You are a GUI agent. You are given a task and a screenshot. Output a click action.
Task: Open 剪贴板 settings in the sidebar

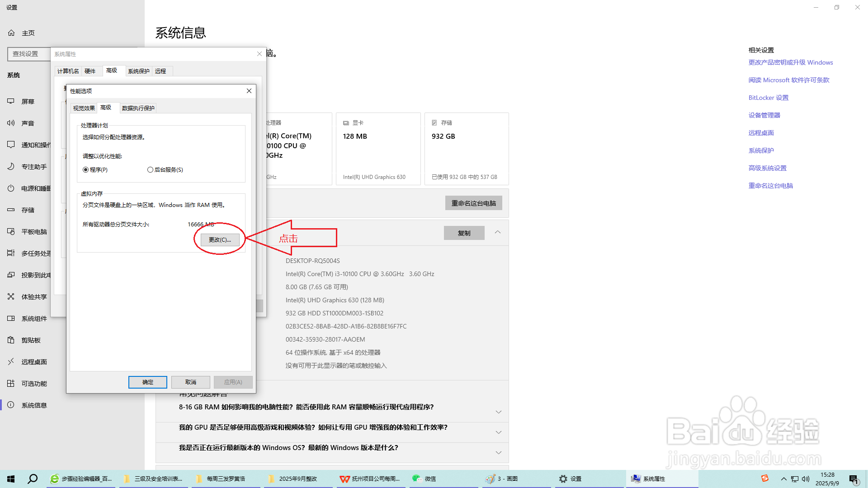click(30, 340)
